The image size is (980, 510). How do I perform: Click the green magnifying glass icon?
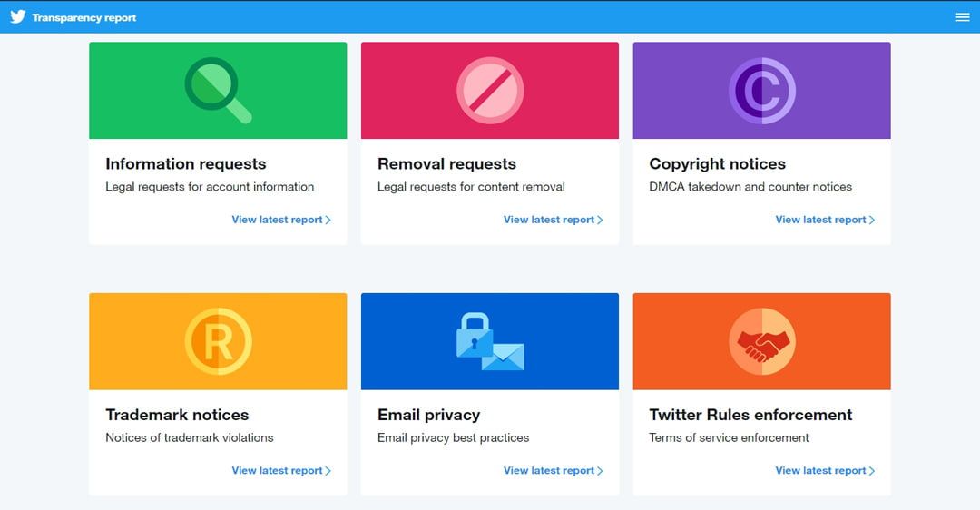point(218,91)
